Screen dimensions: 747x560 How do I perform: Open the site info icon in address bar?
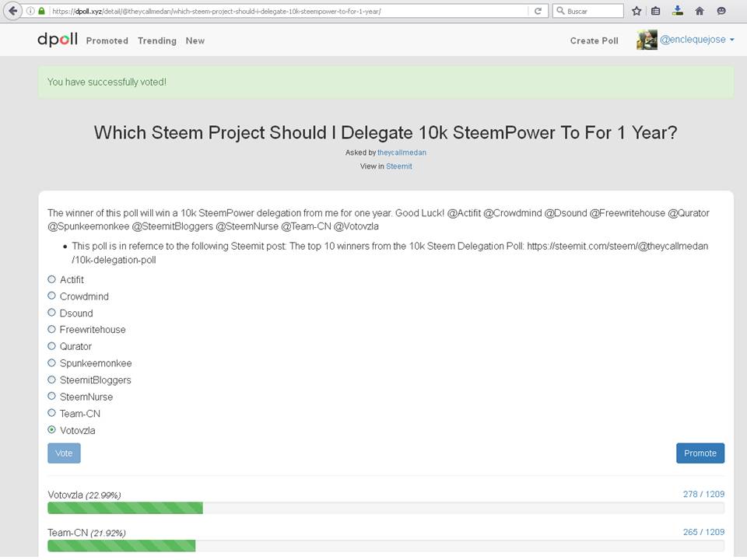(30, 11)
